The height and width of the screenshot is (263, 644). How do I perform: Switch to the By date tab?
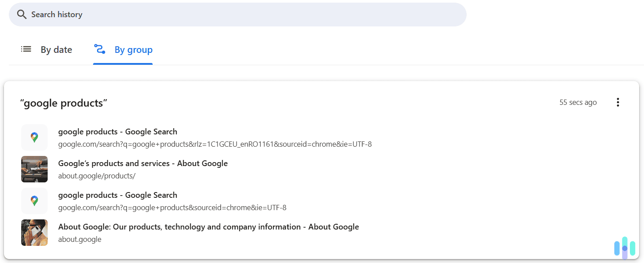click(56, 49)
